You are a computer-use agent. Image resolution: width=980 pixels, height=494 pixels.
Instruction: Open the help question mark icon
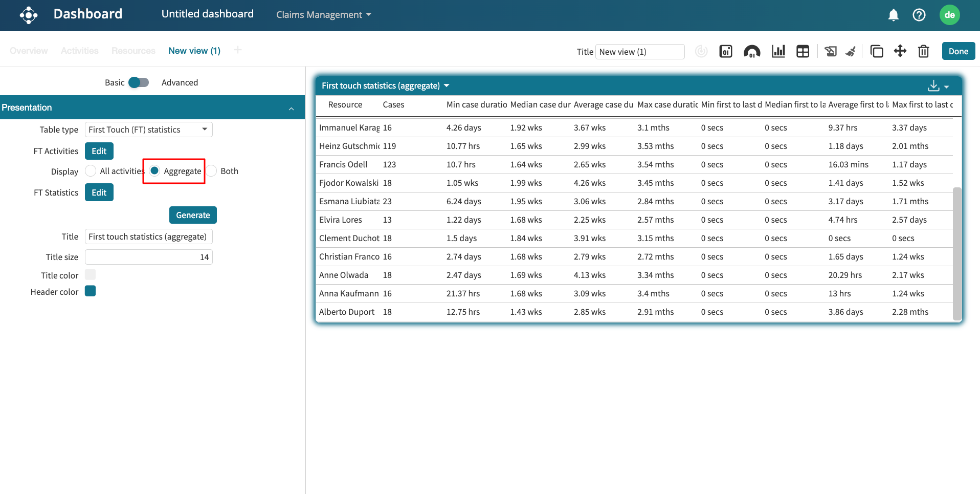919,15
